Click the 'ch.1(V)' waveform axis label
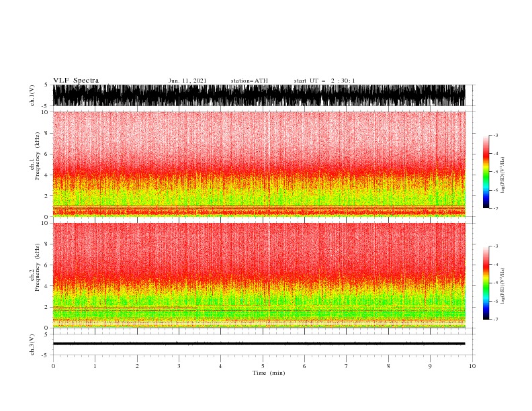Screen dimensions: 532x411 [x=32, y=95]
